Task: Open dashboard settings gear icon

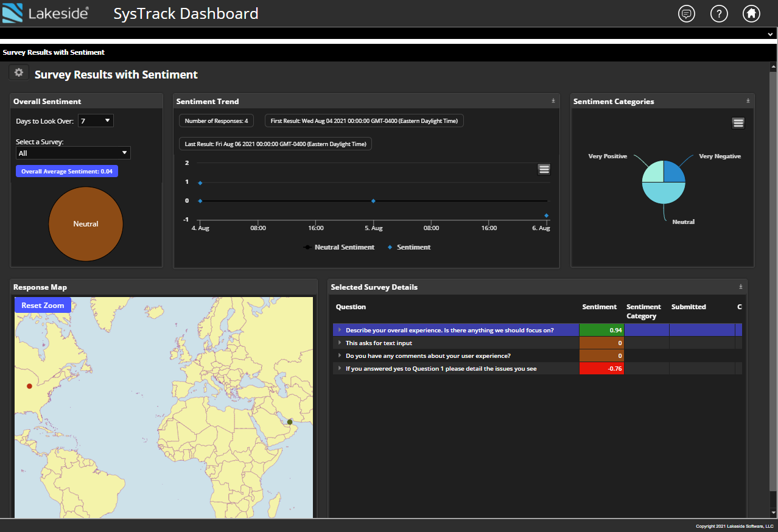Action: click(x=19, y=72)
